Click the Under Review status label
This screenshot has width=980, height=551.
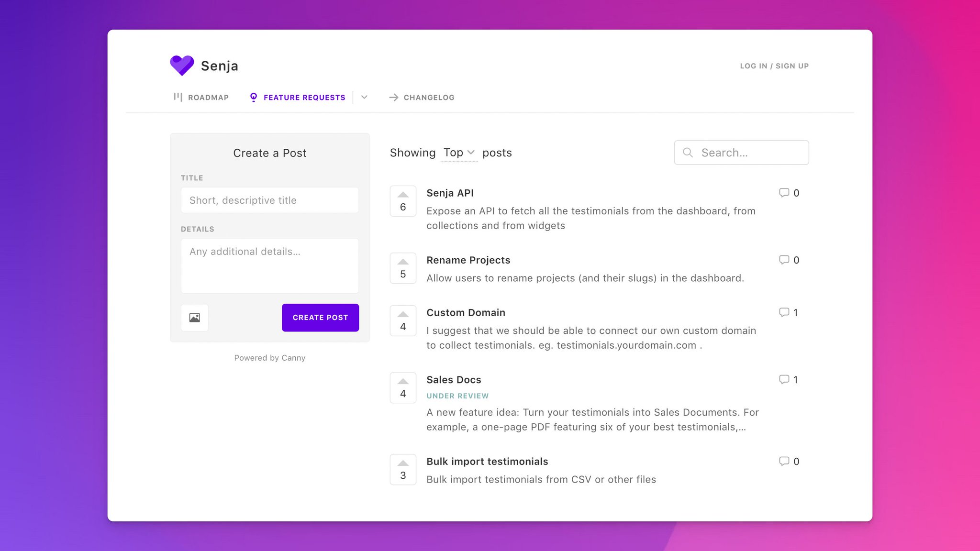pos(457,396)
